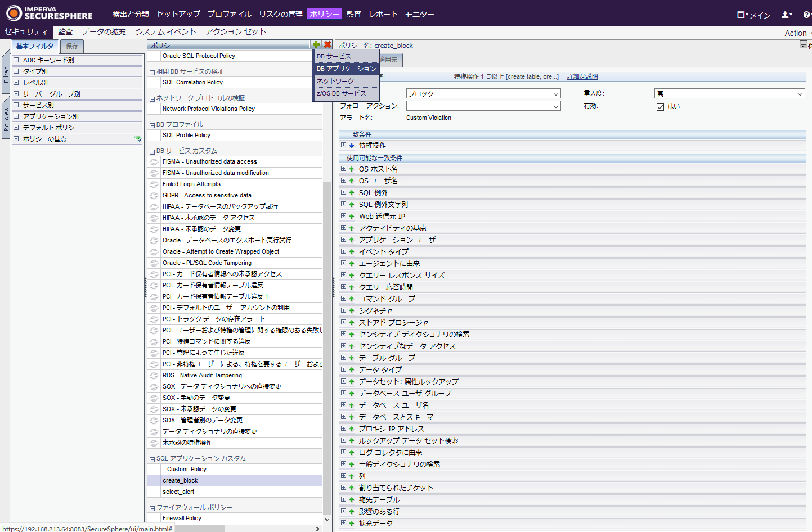Click green up arrow beside シグネチャ
The width and height of the screenshot is (812, 532).
click(x=352, y=310)
